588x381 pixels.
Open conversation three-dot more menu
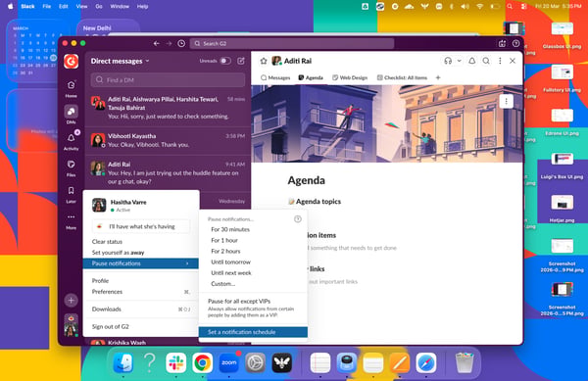pyautogui.click(x=500, y=61)
